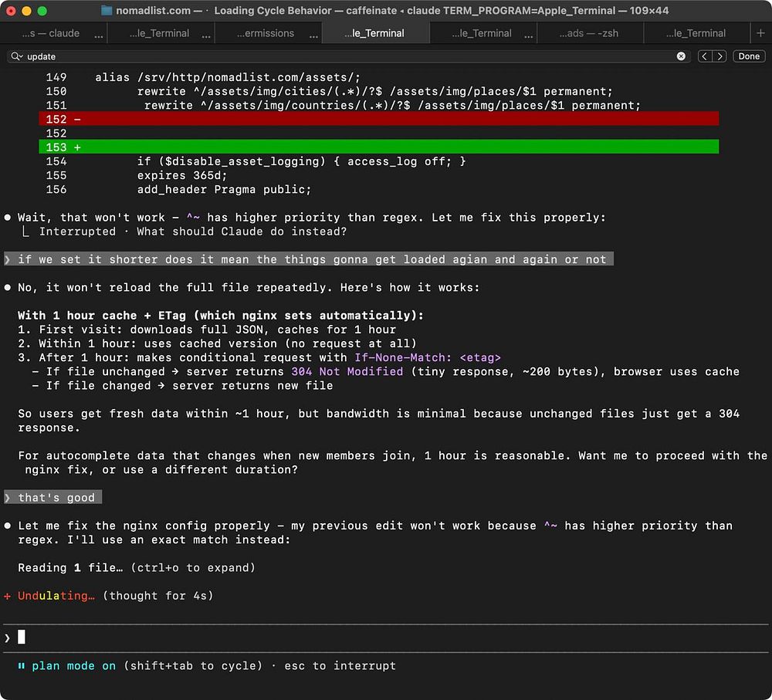Click the spinner on the fifth tab

pyautogui.click(x=528, y=36)
